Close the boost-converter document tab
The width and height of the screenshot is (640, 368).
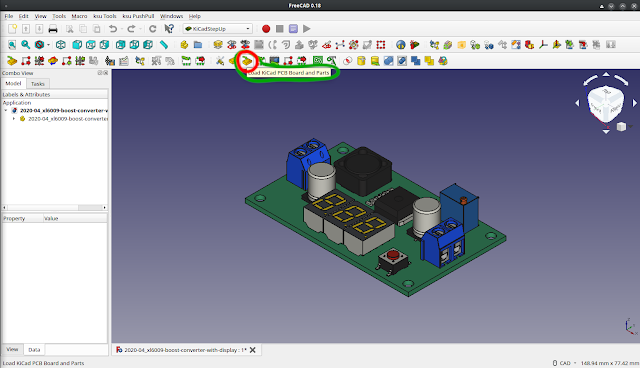253,350
